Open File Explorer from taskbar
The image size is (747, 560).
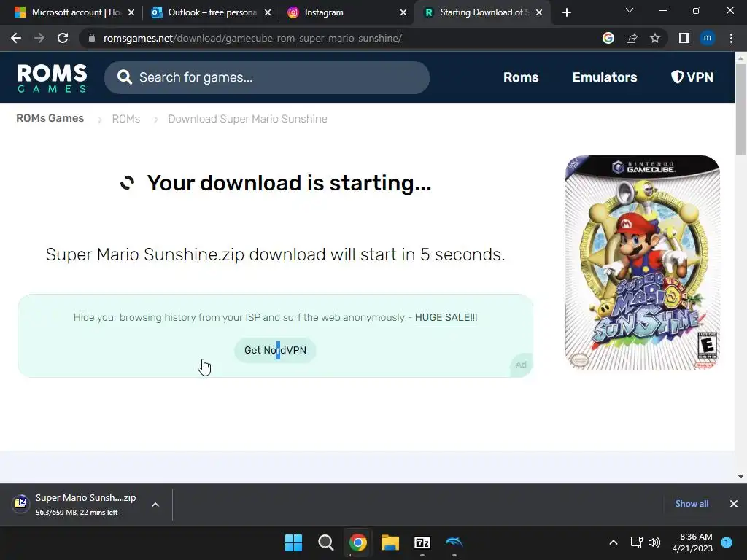click(390, 542)
